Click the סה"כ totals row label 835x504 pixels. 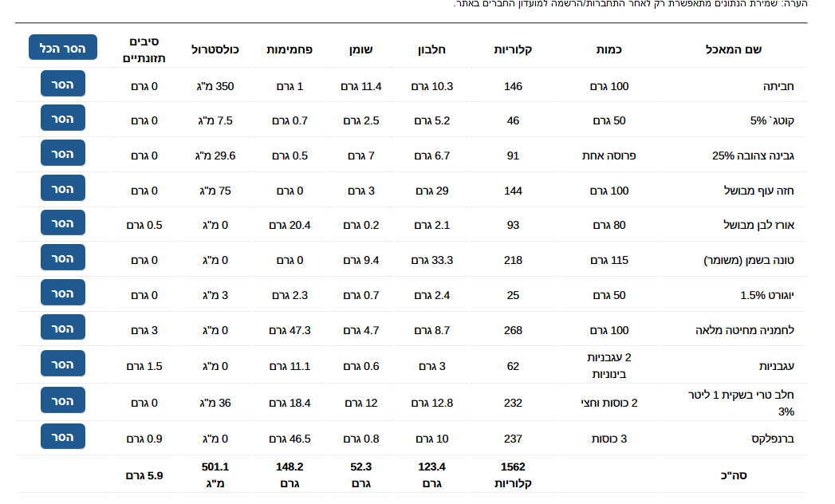(733, 475)
